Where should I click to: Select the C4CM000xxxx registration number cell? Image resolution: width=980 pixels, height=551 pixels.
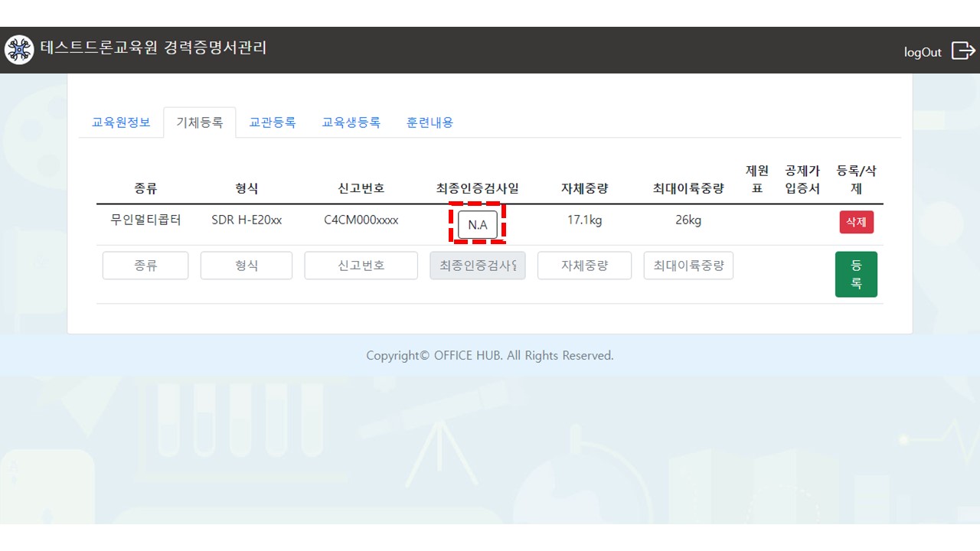[361, 220]
